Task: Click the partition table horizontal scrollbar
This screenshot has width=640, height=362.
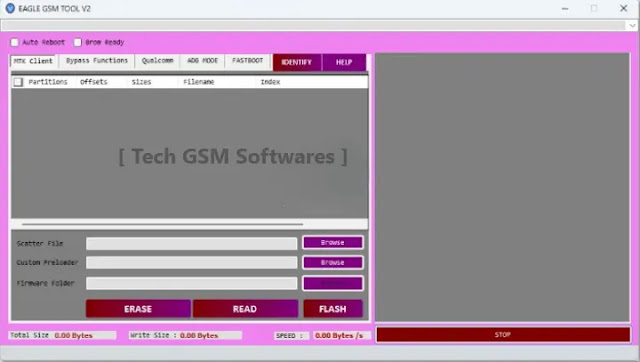Action: (162, 224)
